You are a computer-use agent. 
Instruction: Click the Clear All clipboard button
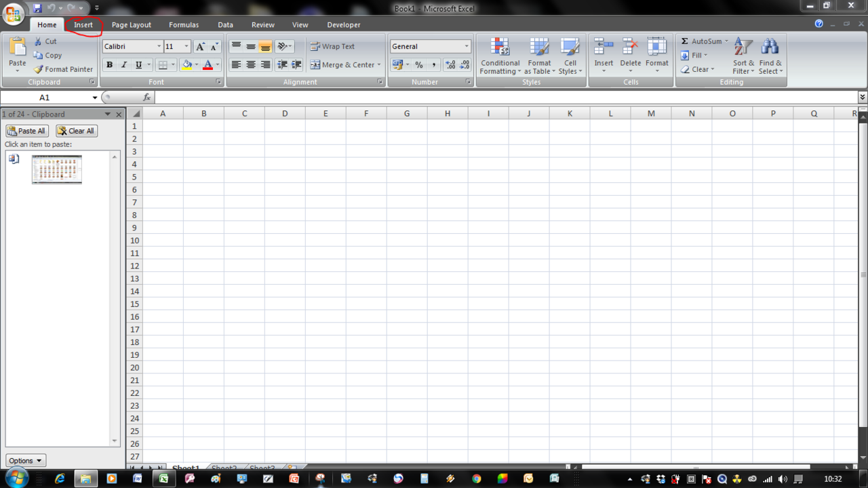[77, 131]
